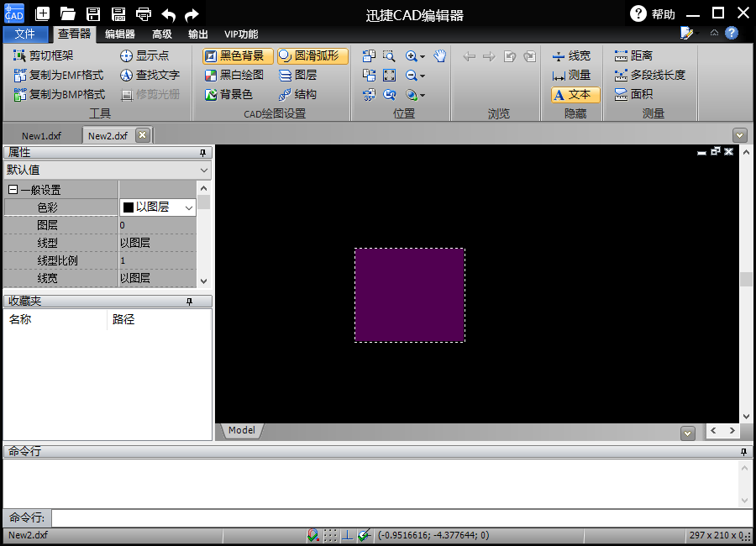Click the purple rectangle in drawing
Screen dimensions: 756x546
(x=410, y=295)
